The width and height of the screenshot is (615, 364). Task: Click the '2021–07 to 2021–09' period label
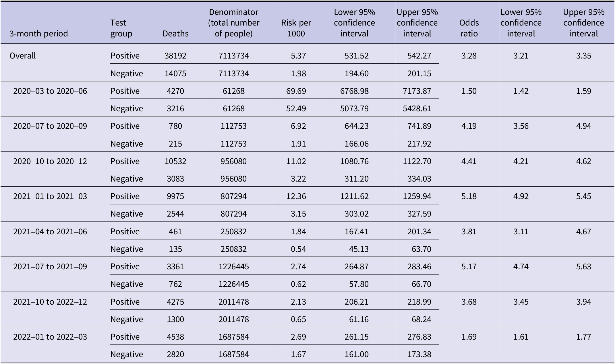[x=50, y=266]
